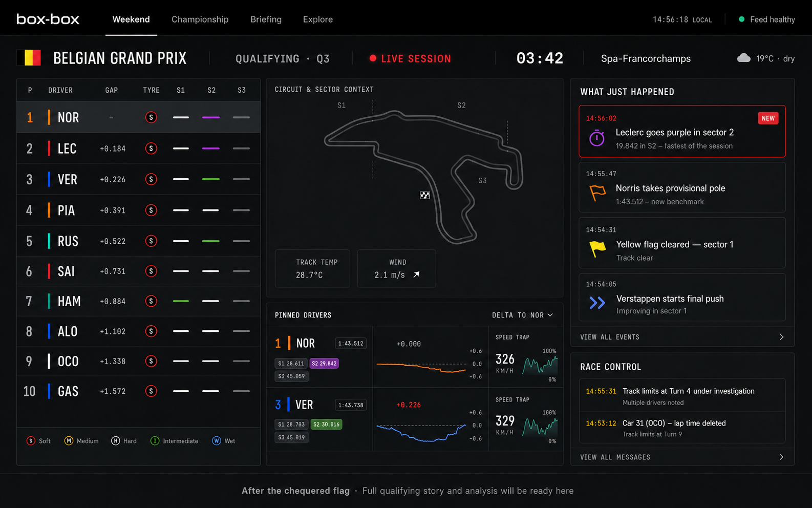812x508 pixels.
Task: Click soft tyre icon in the ALO row
Action: [151, 331]
